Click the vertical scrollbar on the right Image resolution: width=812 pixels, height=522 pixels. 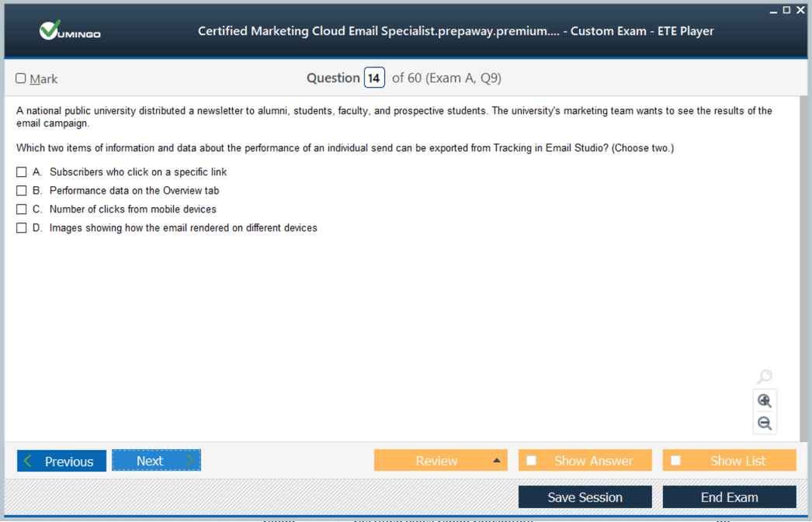coord(803,269)
